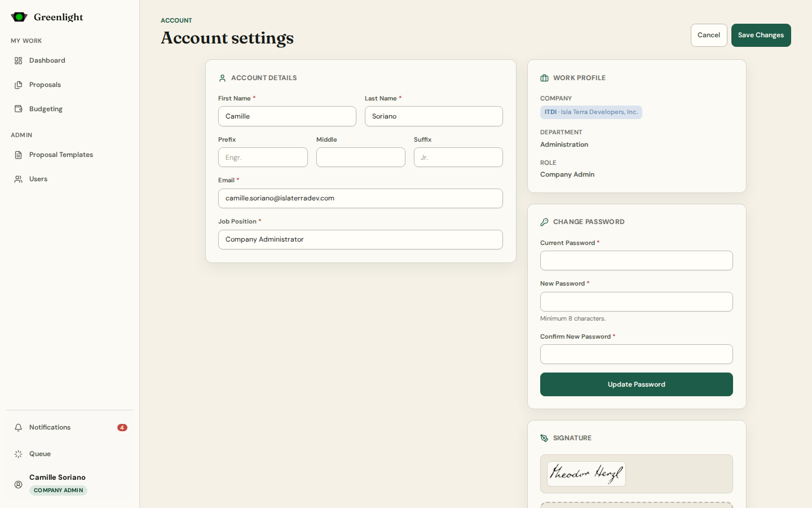Click the Confirm New Password field

(x=636, y=354)
